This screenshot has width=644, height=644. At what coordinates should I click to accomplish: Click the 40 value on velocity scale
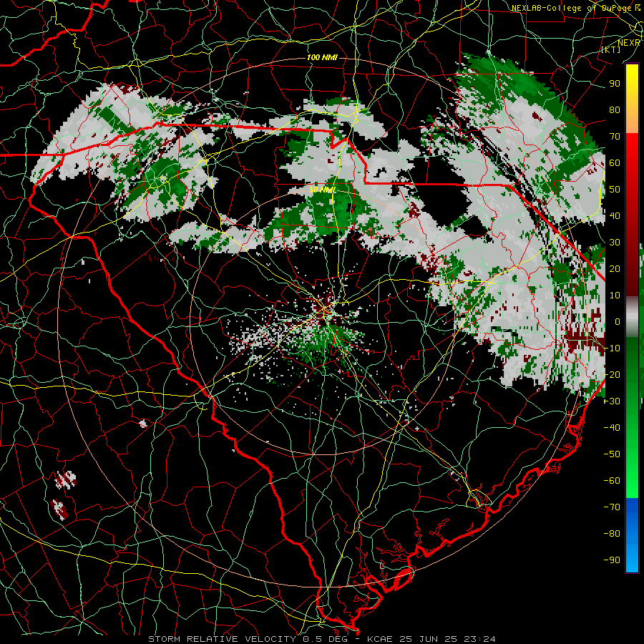click(x=615, y=215)
